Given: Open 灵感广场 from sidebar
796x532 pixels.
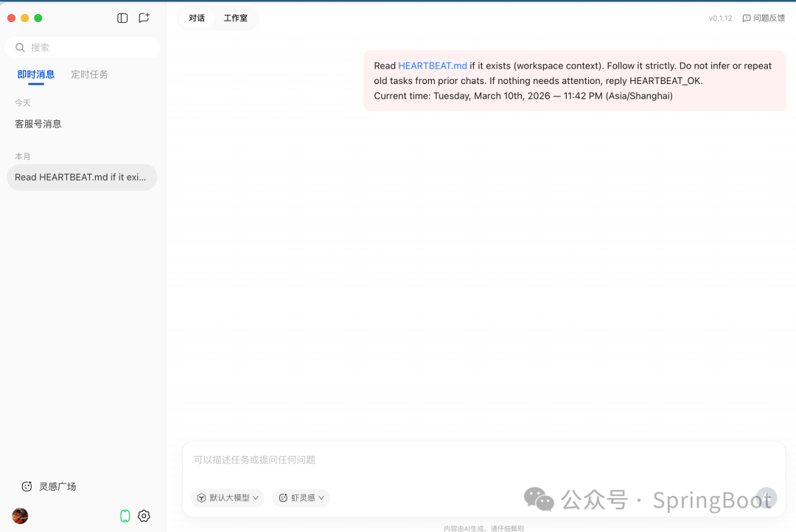Looking at the screenshot, I should point(49,486).
